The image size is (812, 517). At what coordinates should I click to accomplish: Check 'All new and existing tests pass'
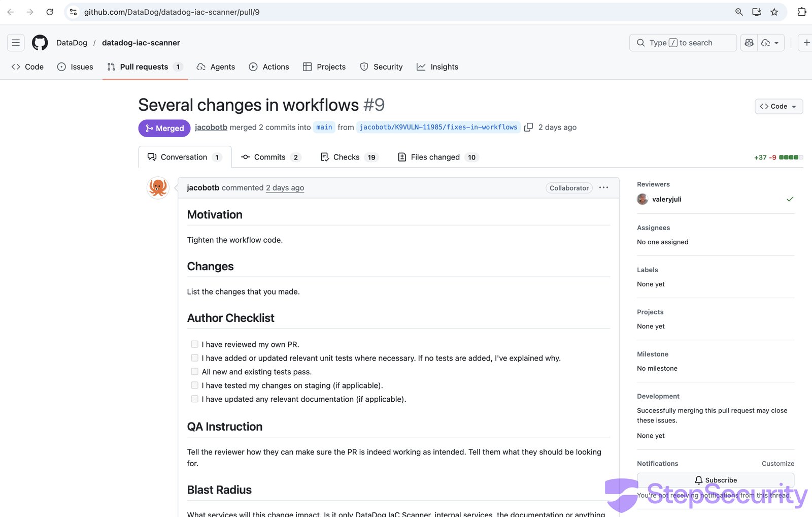[x=194, y=372]
